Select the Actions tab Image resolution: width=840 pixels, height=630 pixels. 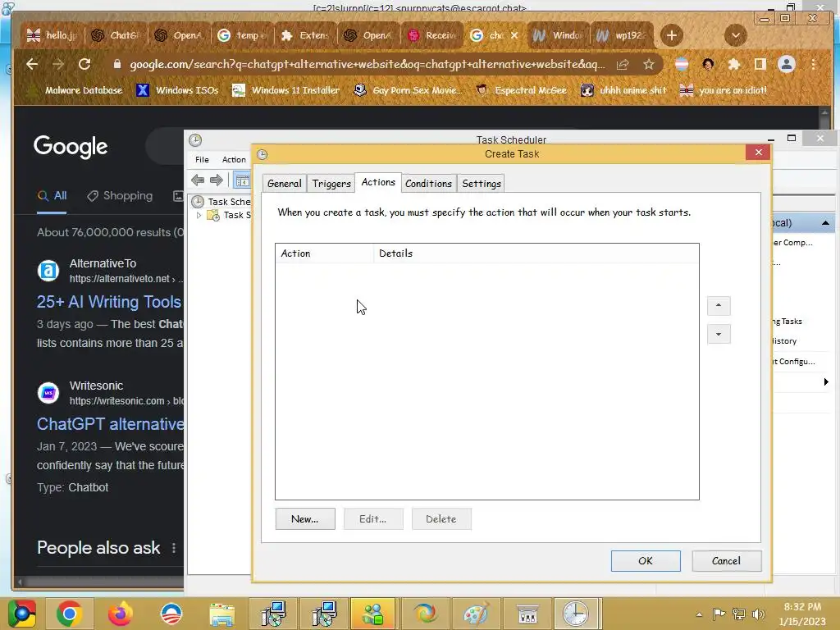(x=377, y=182)
